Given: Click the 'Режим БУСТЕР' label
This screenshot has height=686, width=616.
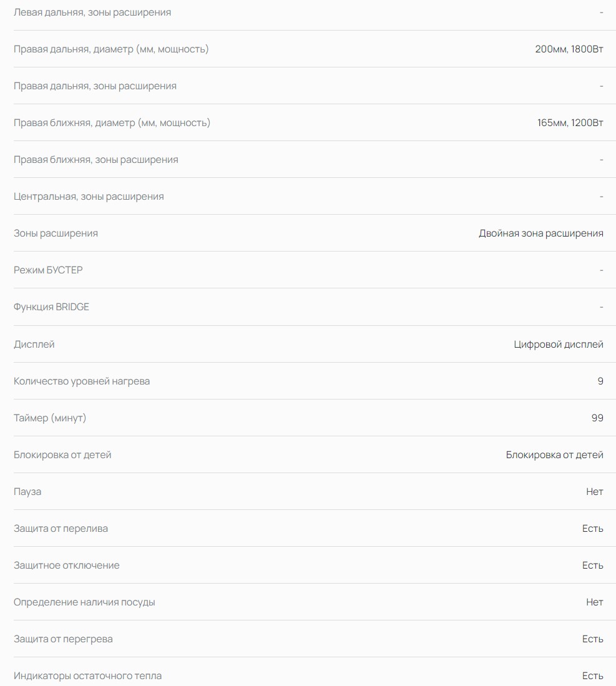Looking at the screenshot, I should pyautogui.click(x=48, y=270).
